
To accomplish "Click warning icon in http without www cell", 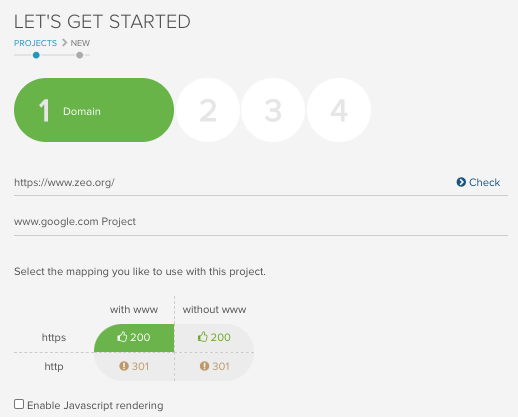I will point(204,366).
